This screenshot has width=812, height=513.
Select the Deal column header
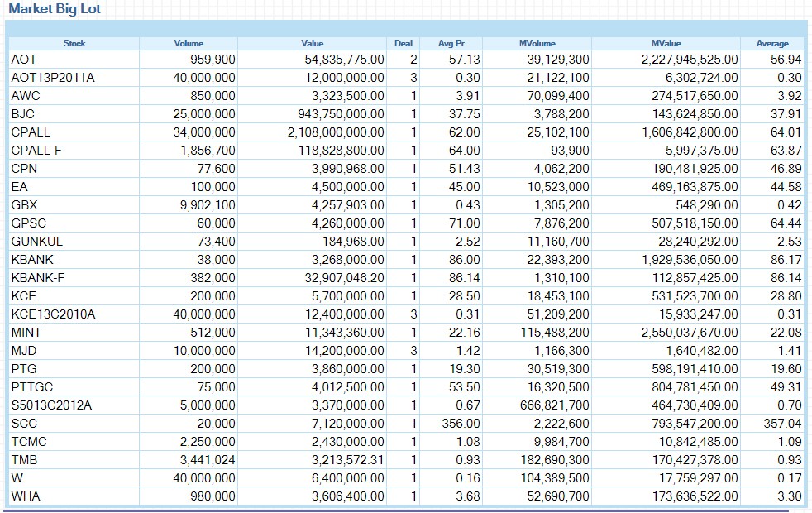pyautogui.click(x=404, y=44)
